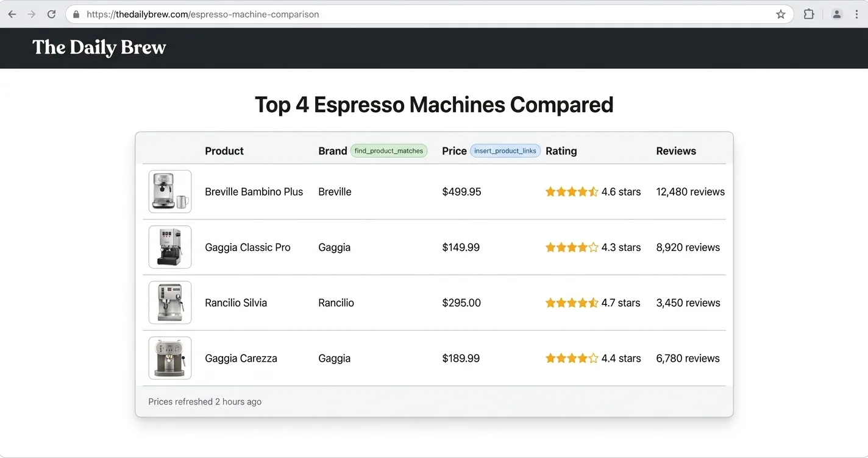Click the Product column header
The height and width of the screenshot is (458, 868).
tap(224, 151)
